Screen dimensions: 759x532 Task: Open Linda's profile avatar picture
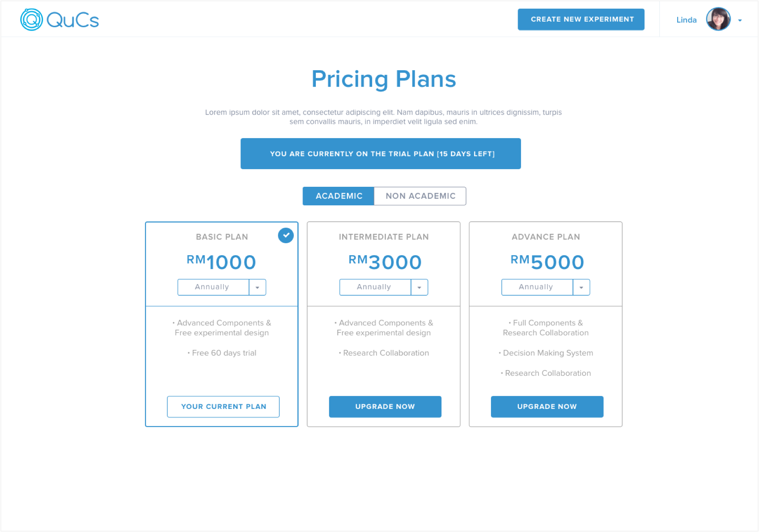pyautogui.click(x=718, y=19)
